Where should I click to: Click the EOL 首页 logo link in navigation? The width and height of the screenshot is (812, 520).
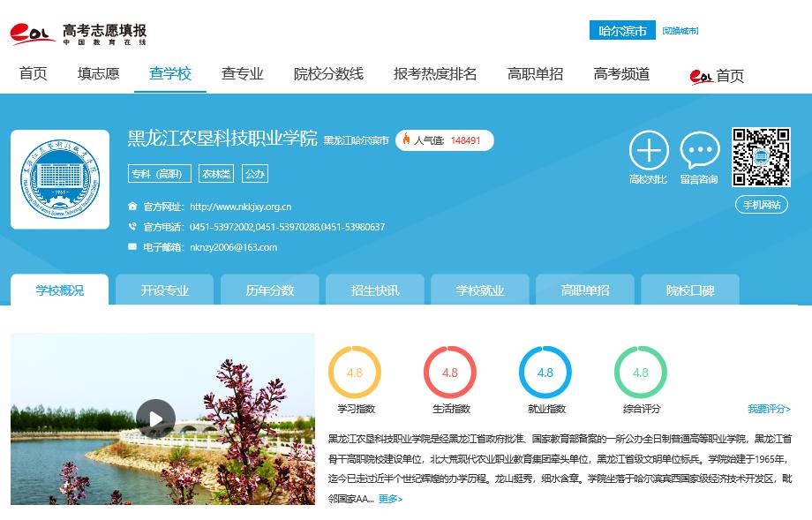pos(717,76)
